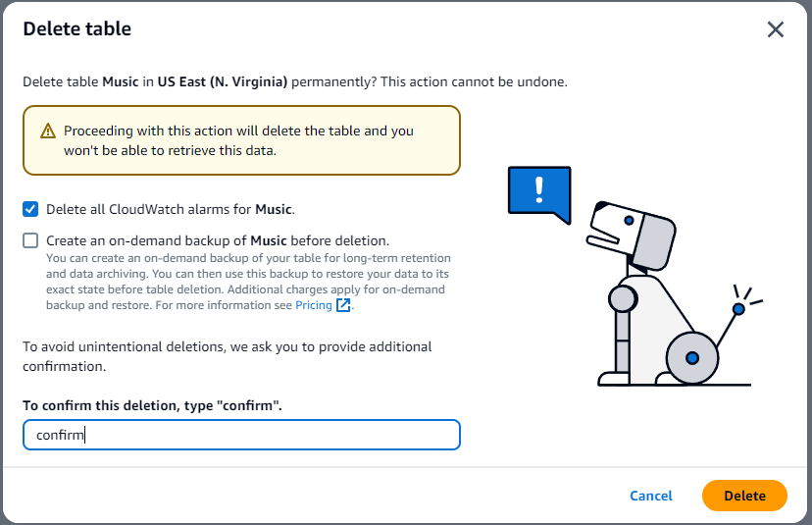Click the "Delete table" dialog heading

pos(77,29)
